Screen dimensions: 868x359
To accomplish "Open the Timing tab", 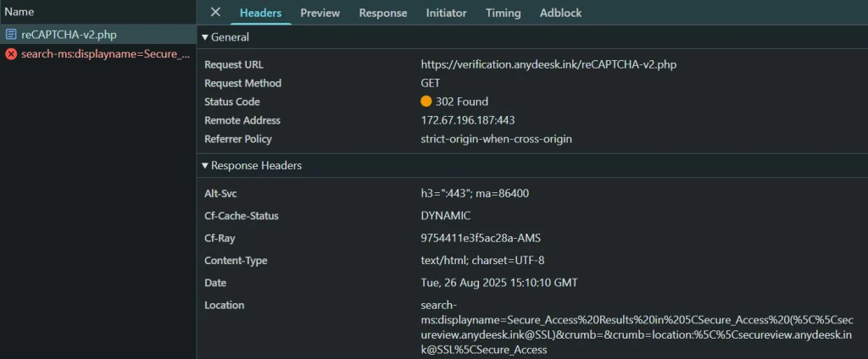I will pyautogui.click(x=503, y=13).
